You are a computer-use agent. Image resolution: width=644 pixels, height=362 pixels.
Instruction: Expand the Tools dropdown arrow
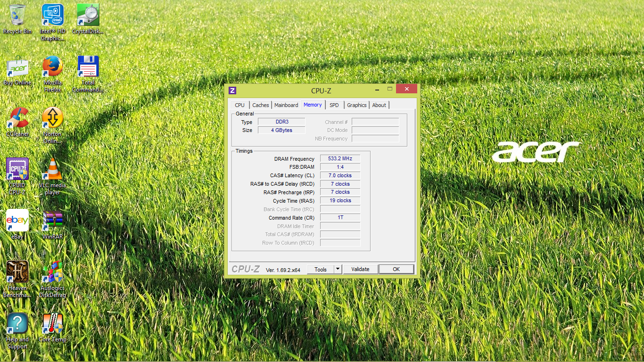338,269
